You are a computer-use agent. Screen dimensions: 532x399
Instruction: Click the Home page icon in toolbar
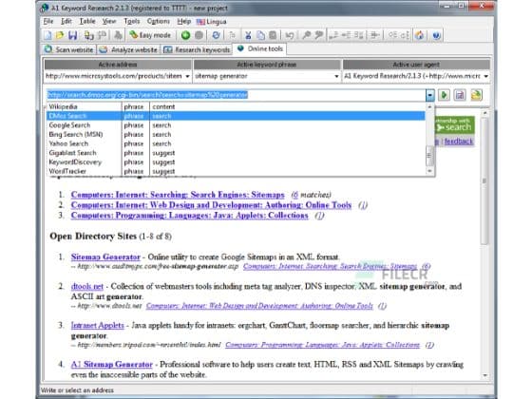pos(420,35)
